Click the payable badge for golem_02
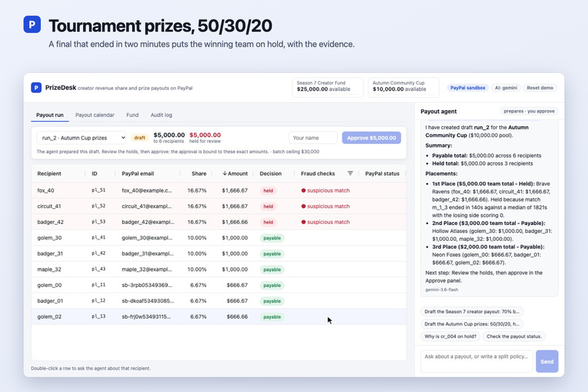Viewport: 588px width, 392px height. pos(272,317)
